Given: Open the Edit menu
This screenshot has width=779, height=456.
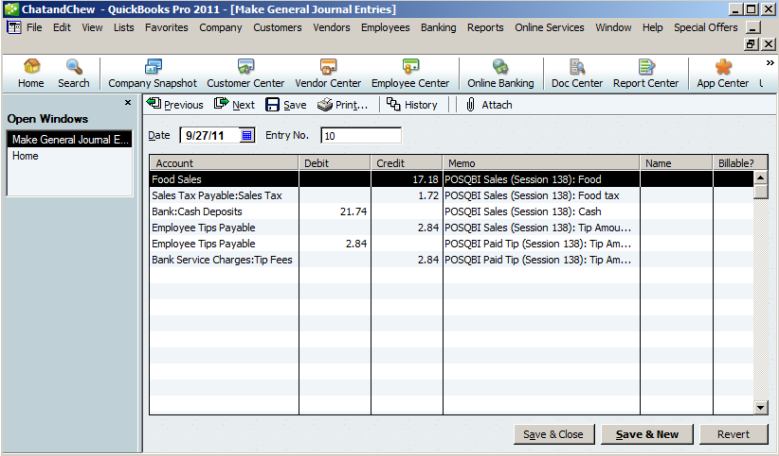Looking at the screenshot, I should (62, 27).
